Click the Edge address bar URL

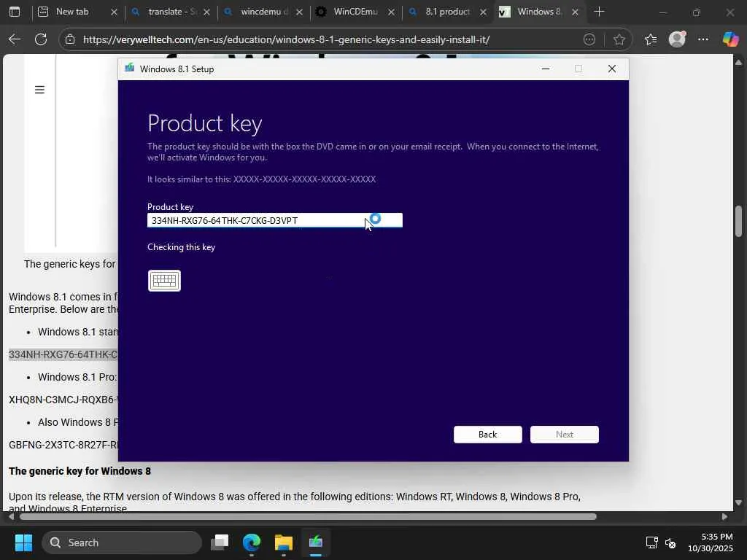coord(286,39)
